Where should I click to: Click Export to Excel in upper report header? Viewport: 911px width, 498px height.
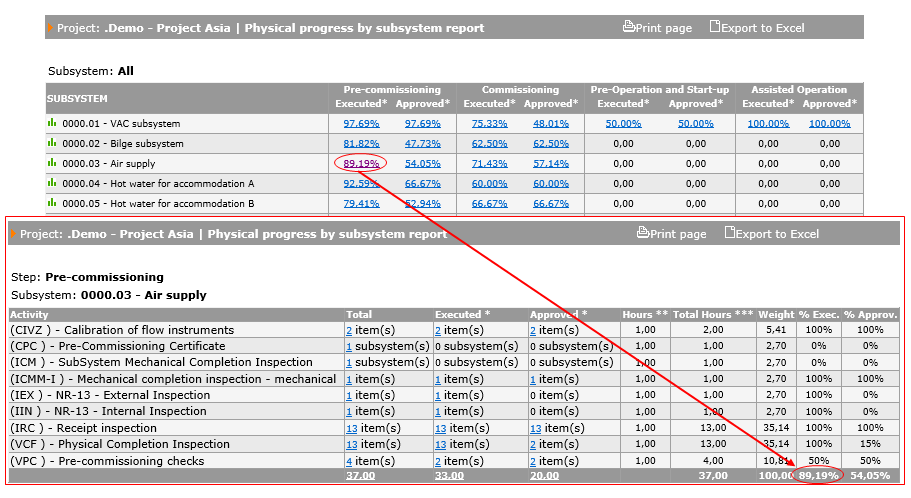tap(757, 27)
